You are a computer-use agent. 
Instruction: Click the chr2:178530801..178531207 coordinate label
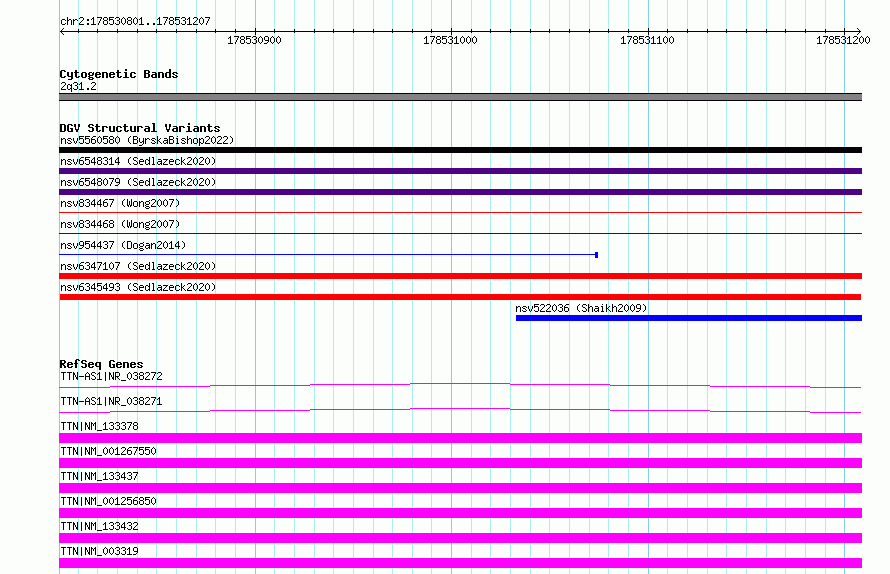[x=135, y=22]
